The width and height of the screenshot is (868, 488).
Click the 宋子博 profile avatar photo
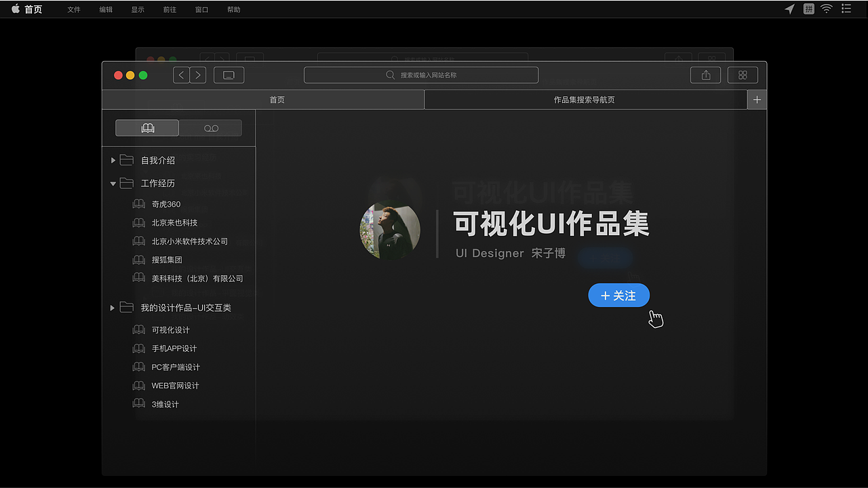pyautogui.click(x=389, y=230)
